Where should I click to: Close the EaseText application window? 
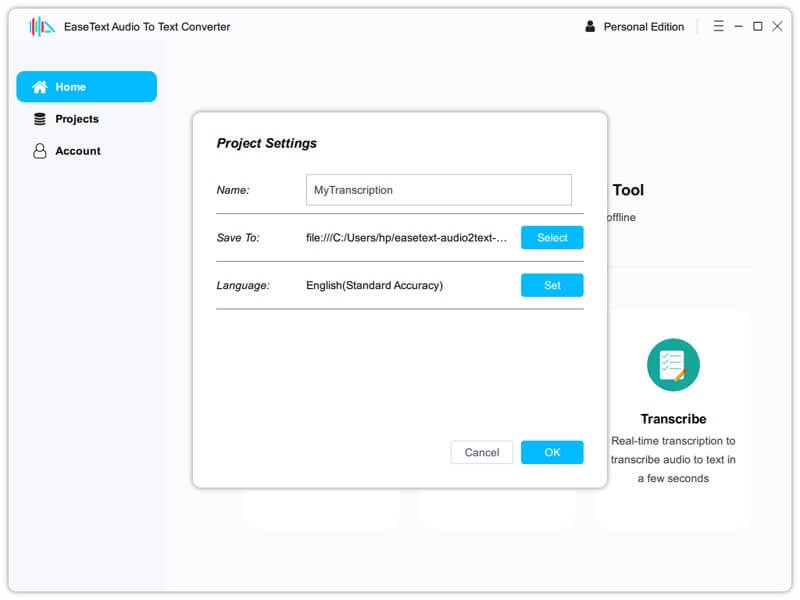[777, 27]
